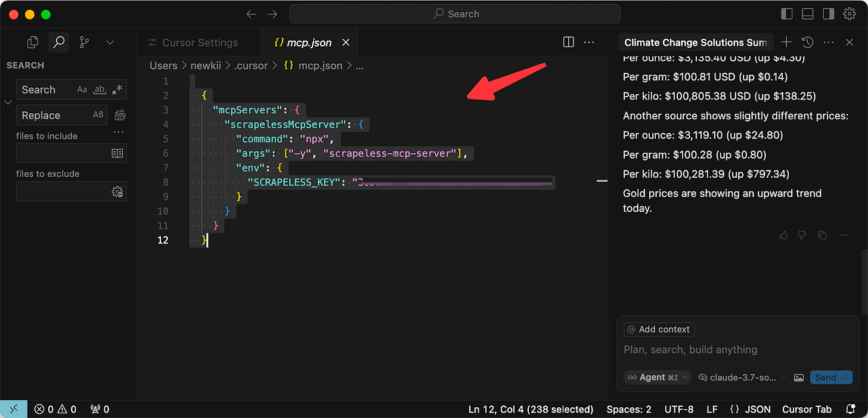Start a new chat with plus icon
This screenshot has width=868, height=418.
[x=786, y=42]
